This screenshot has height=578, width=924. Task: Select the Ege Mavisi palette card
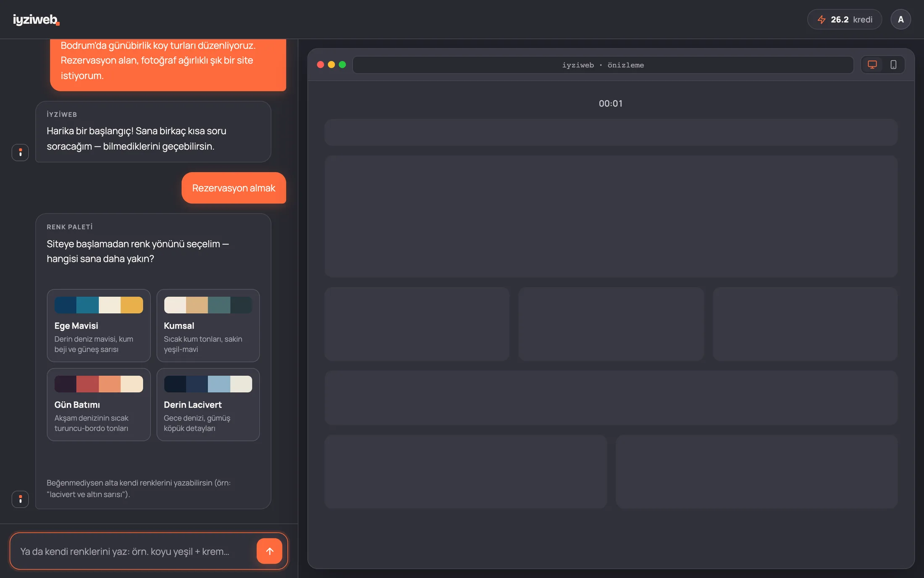[99, 325]
